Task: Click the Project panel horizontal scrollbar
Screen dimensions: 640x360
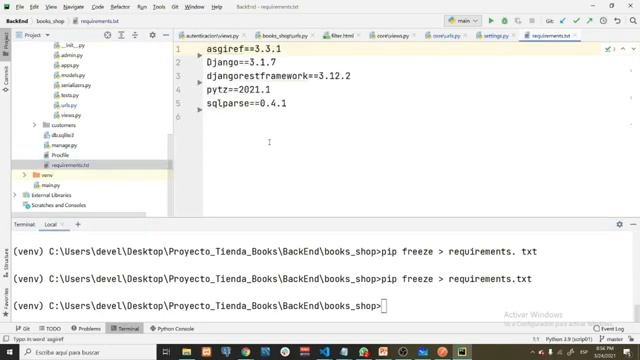Action: 79,214
